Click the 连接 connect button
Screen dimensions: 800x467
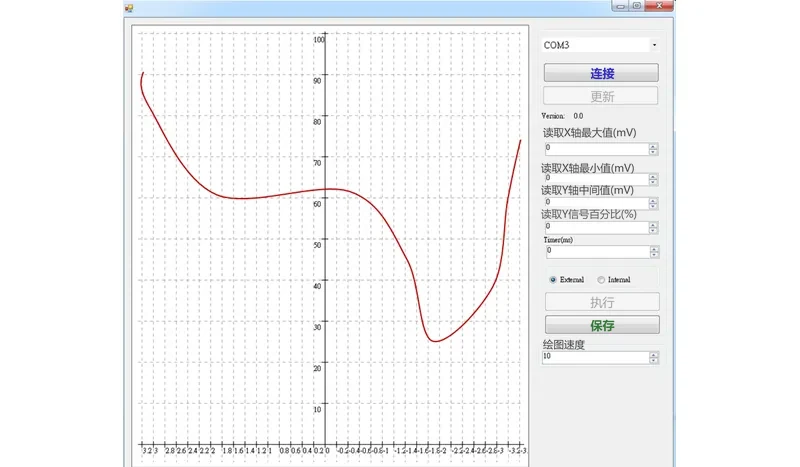pyautogui.click(x=601, y=73)
